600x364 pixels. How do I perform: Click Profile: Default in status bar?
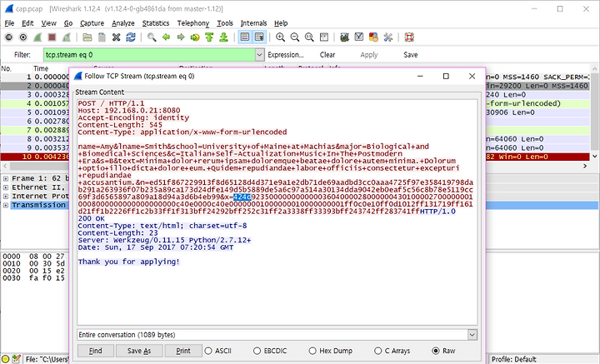514,359
